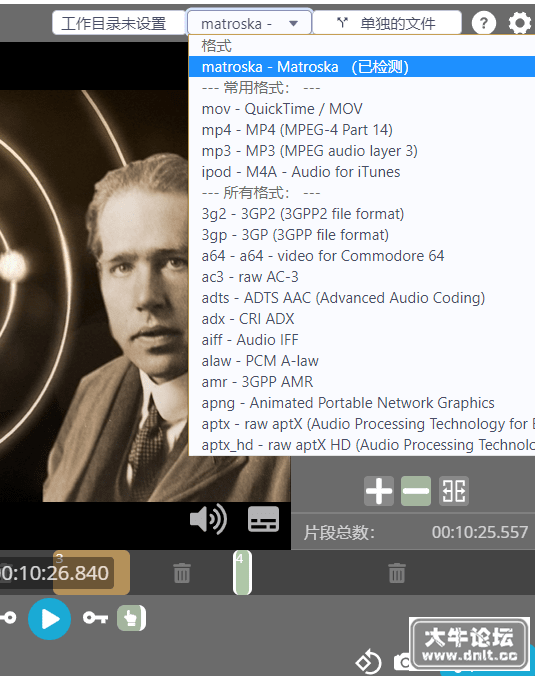This screenshot has height=676, width=535.
Task: Choose apng Animated Portable Network Graphics
Action: click(362, 403)
